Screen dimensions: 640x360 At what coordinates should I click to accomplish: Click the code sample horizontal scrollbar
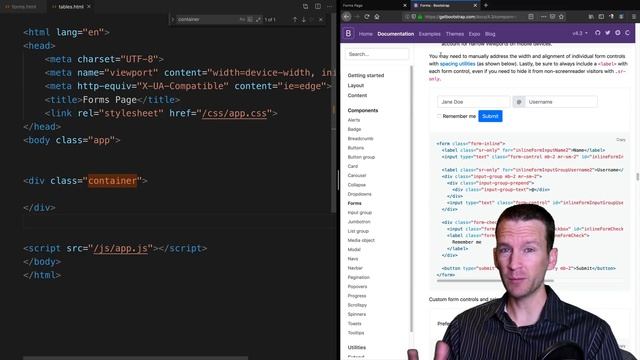click(x=495, y=281)
